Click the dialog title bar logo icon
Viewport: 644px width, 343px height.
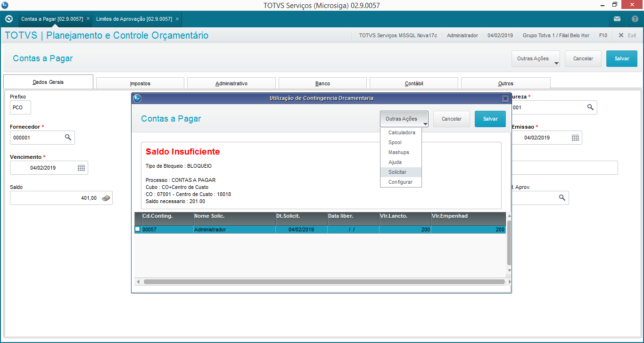(137, 98)
